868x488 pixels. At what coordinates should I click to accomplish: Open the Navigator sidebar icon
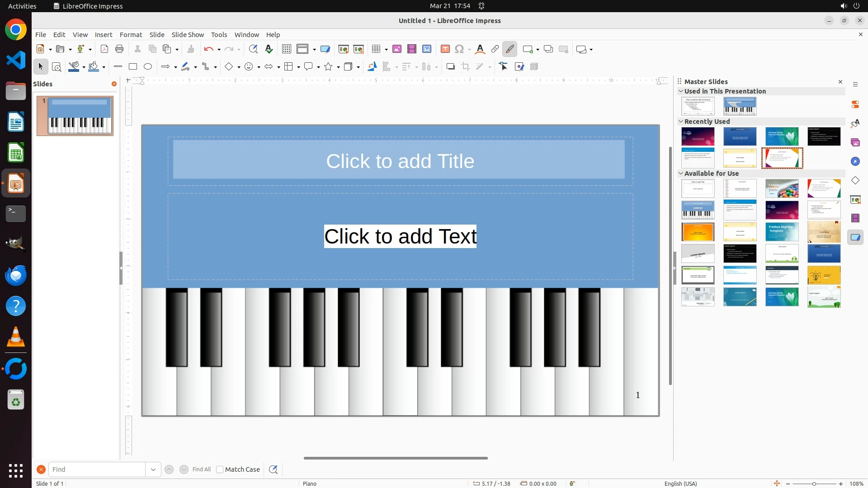tap(855, 162)
